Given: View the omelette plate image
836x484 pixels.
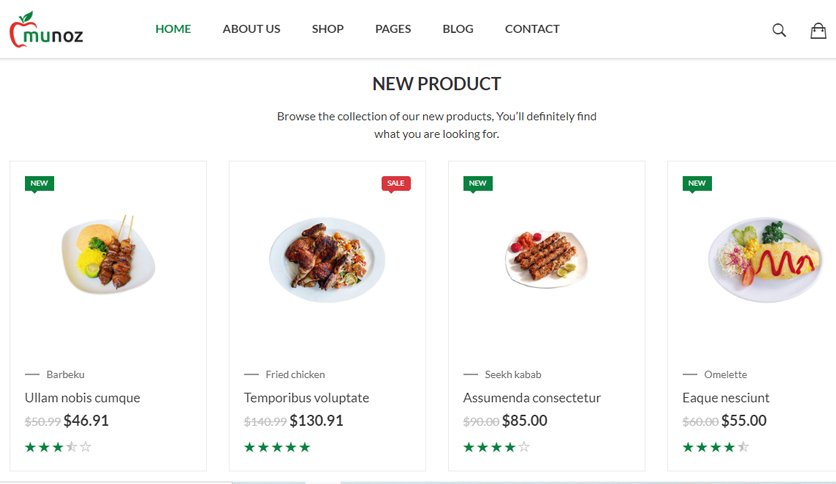Looking at the screenshot, I should pos(765,259).
